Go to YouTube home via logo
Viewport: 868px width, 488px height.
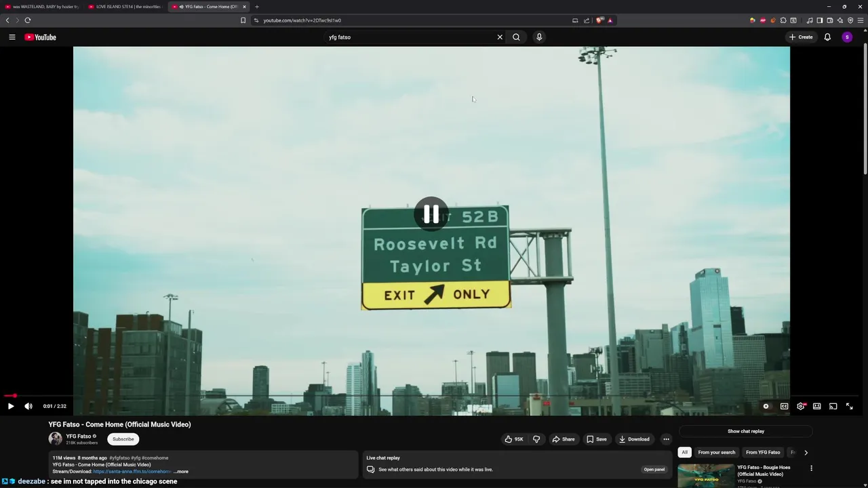[x=41, y=37]
